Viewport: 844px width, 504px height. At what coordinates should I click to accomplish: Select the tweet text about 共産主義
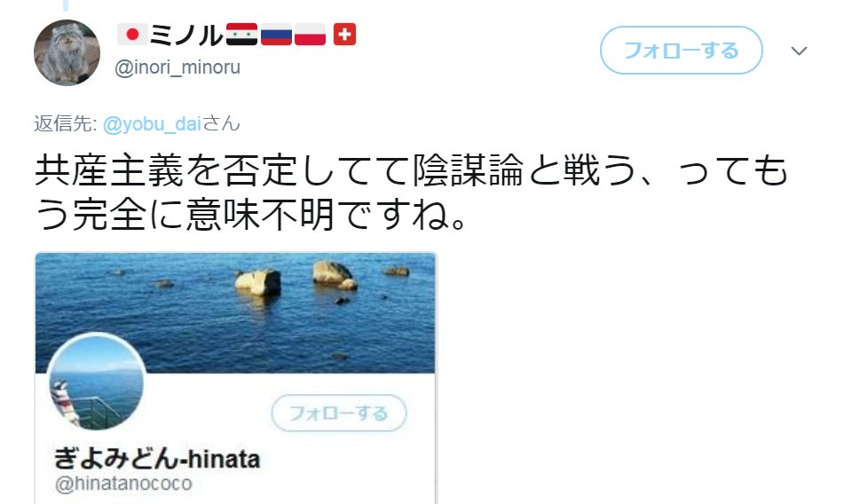click(x=412, y=193)
